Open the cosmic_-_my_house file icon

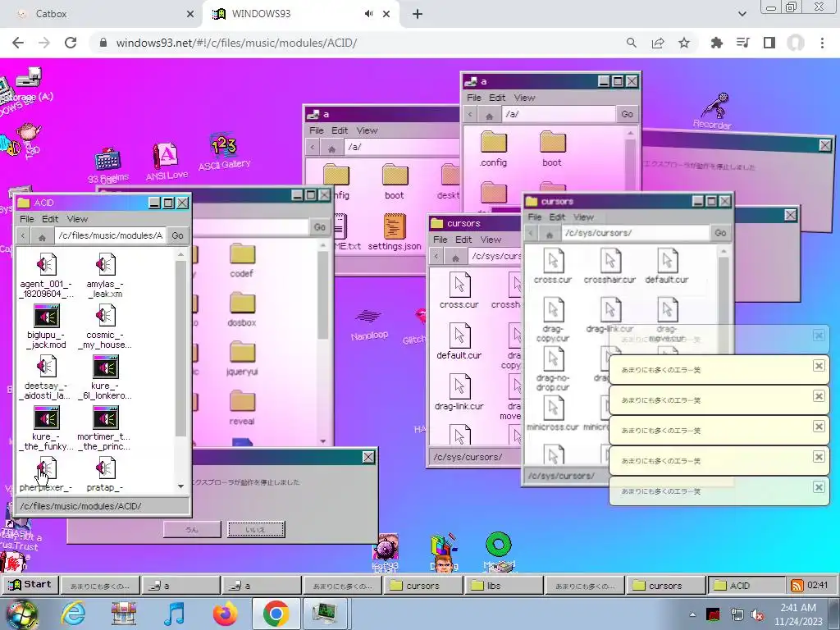[105, 316]
